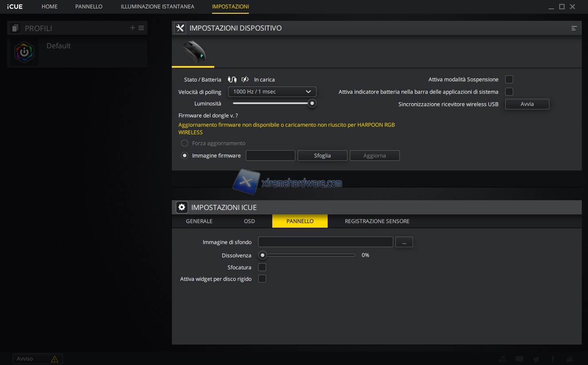Click the Corsair sails logo icon
The image size is (588, 365).
tap(570, 359)
